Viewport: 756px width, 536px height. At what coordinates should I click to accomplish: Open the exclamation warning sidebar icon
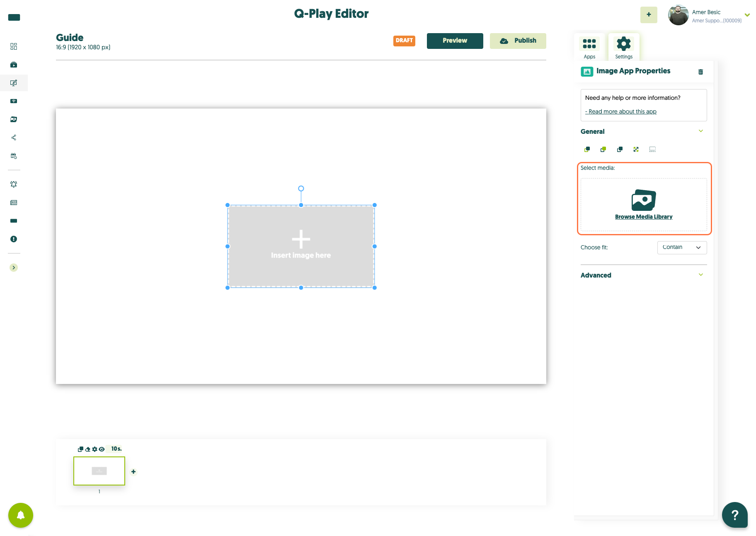pos(14,239)
